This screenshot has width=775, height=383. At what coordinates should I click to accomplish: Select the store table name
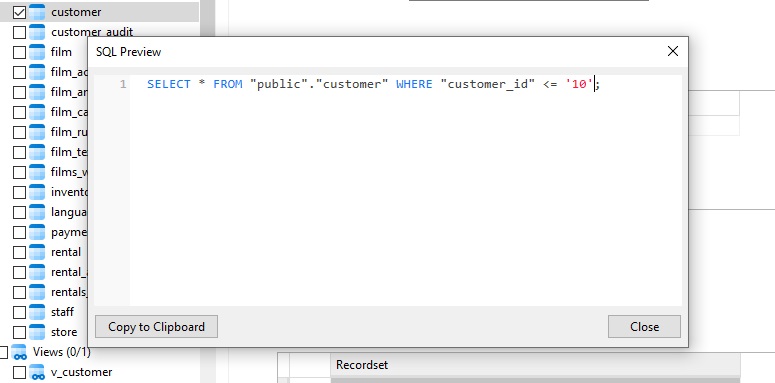64,332
